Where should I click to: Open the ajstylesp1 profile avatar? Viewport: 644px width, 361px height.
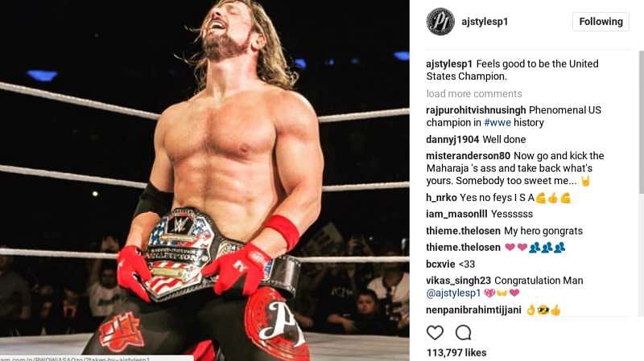[440, 22]
